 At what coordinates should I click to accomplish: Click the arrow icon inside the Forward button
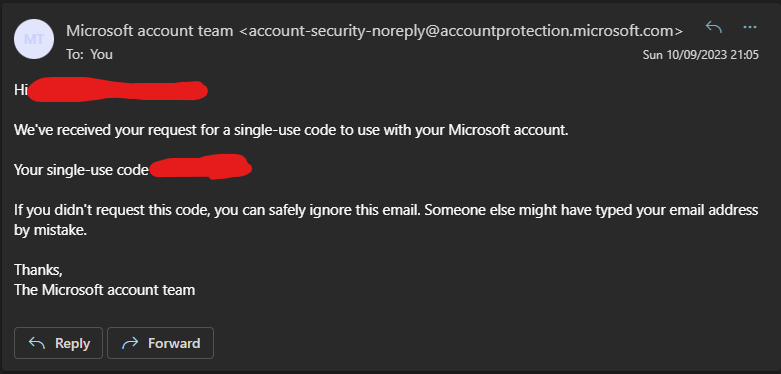130,343
